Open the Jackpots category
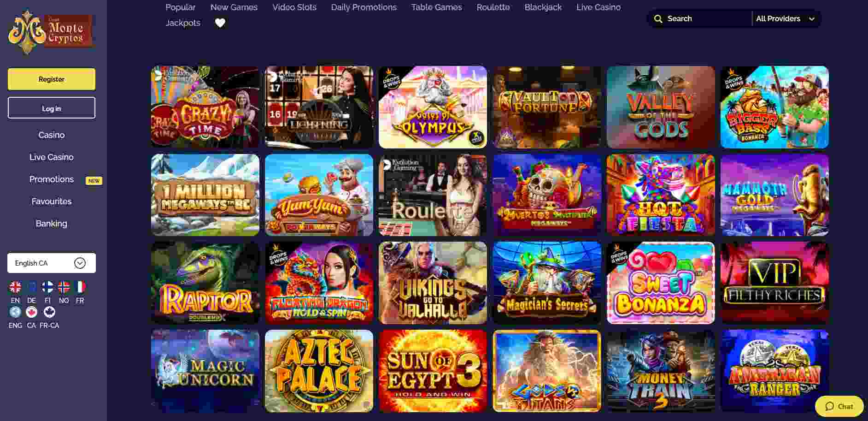The image size is (868, 421). (x=183, y=23)
